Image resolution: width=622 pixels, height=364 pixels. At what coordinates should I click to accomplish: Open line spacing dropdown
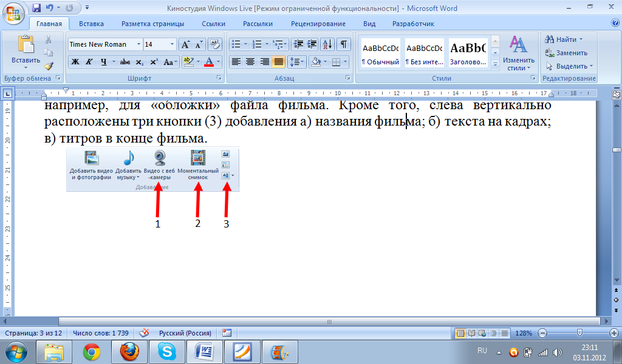click(296, 62)
